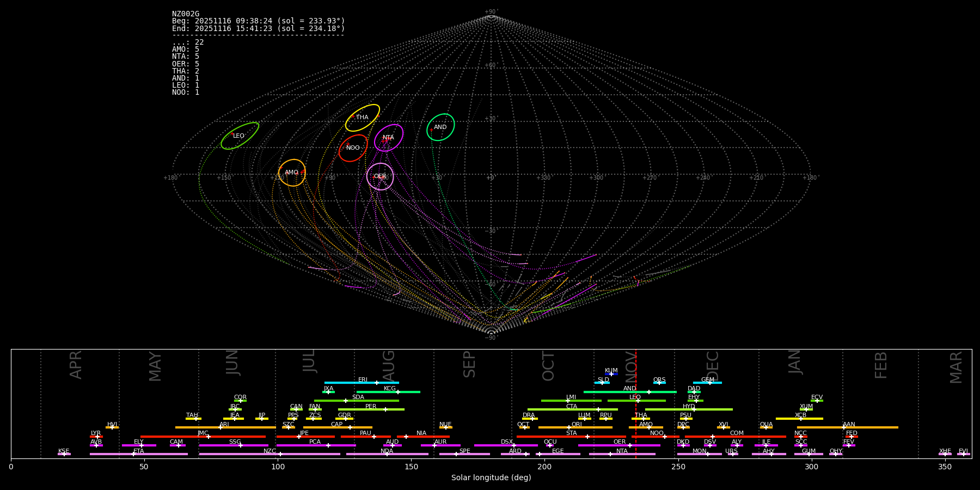Select the GEM shower bar in timeline

pyautogui.click(x=707, y=383)
